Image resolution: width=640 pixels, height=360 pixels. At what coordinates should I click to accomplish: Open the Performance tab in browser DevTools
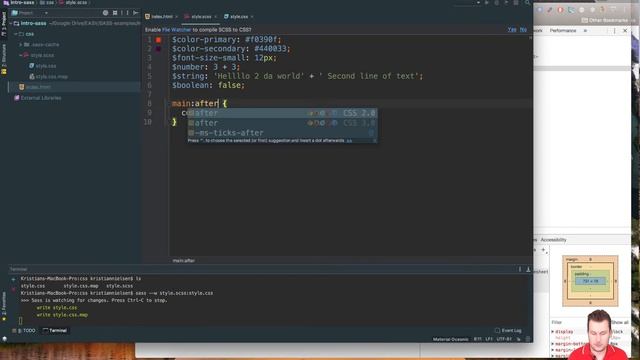click(562, 31)
